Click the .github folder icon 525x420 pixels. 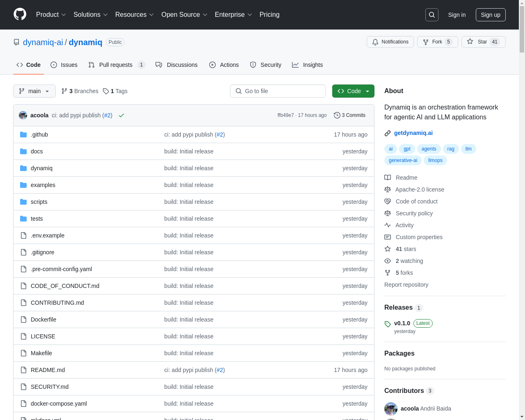[23, 135]
